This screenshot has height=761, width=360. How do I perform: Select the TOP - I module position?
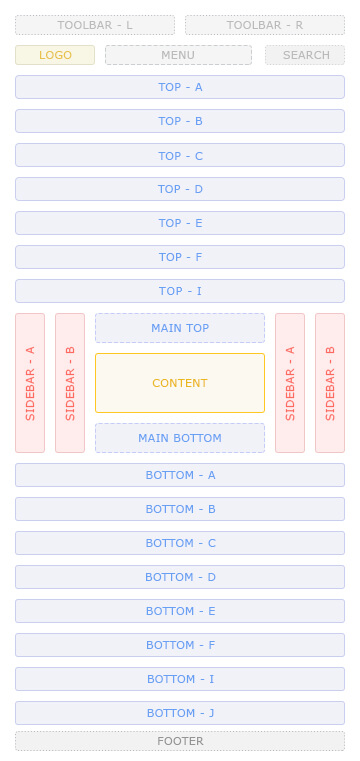pos(180,291)
